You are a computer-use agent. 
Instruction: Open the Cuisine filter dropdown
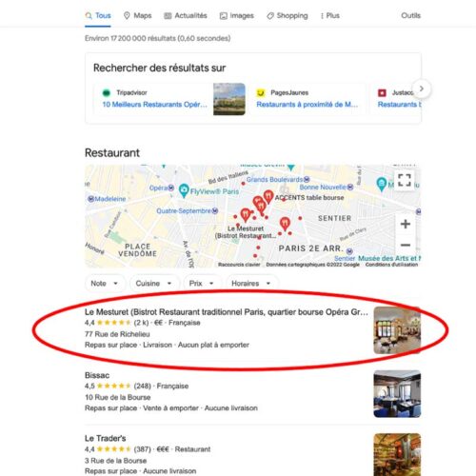click(x=154, y=283)
